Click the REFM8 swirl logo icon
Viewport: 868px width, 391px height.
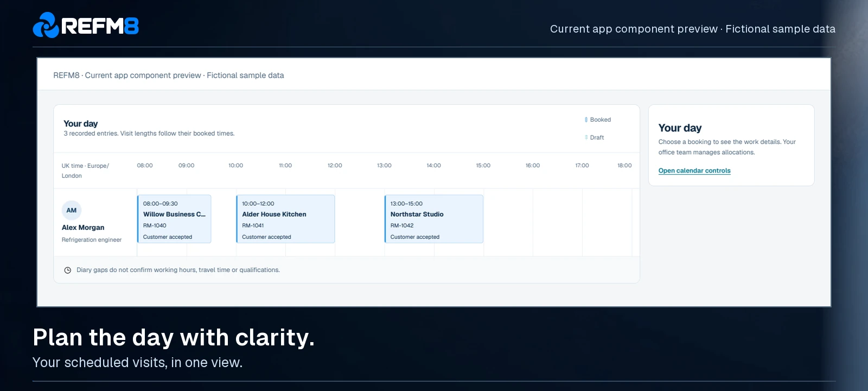coord(46,25)
